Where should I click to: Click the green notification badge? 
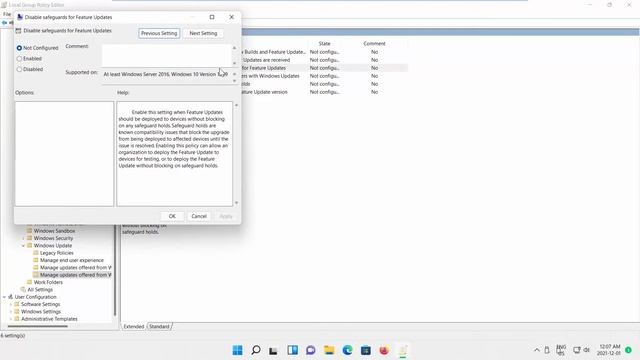(x=629, y=350)
